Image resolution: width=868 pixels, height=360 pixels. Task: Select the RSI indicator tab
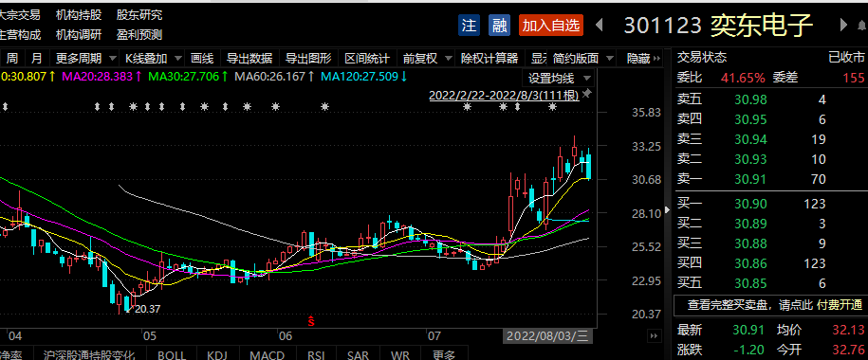(316, 354)
